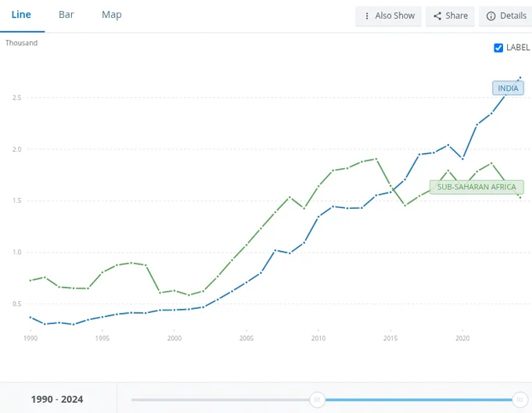This screenshot has width=532, height=413.
Task: Click the 2005 x-axis year label
Action: pos(246,338)
